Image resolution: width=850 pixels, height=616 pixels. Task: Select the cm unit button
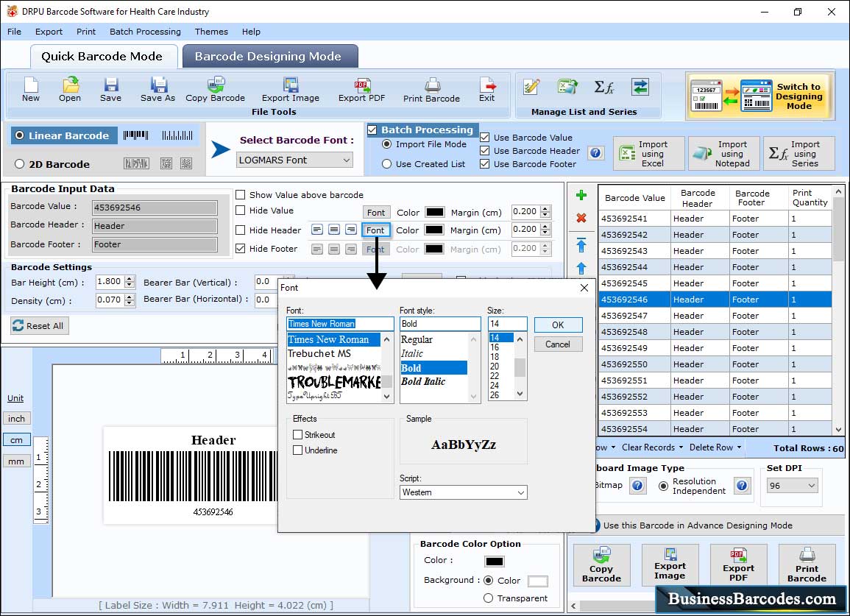[x=16, y=440]
